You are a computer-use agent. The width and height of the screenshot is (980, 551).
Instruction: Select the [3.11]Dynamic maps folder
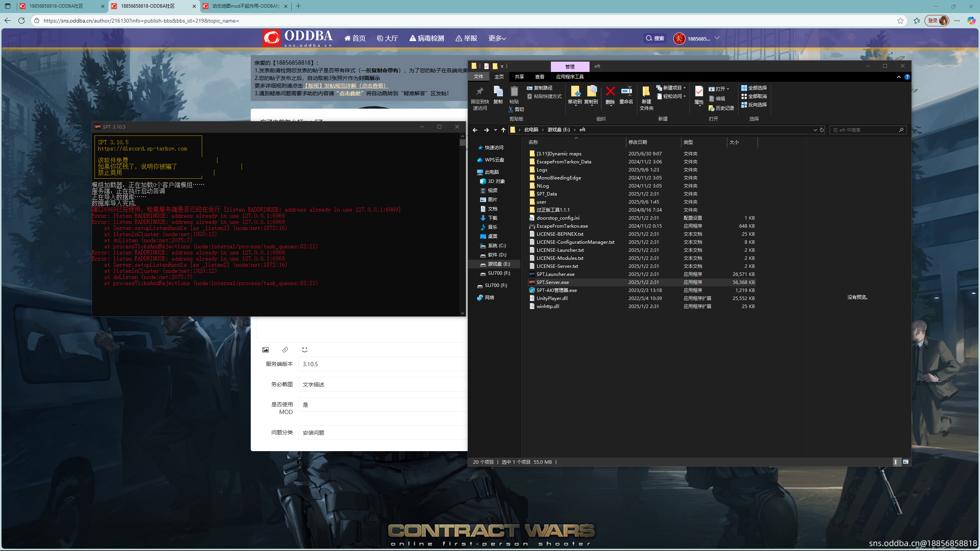coord(559,154)
